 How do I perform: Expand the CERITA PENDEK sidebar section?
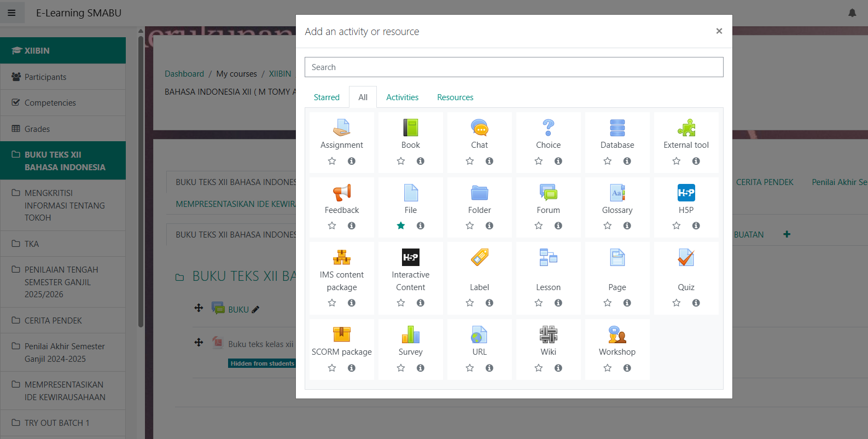(x=53, y=320)
